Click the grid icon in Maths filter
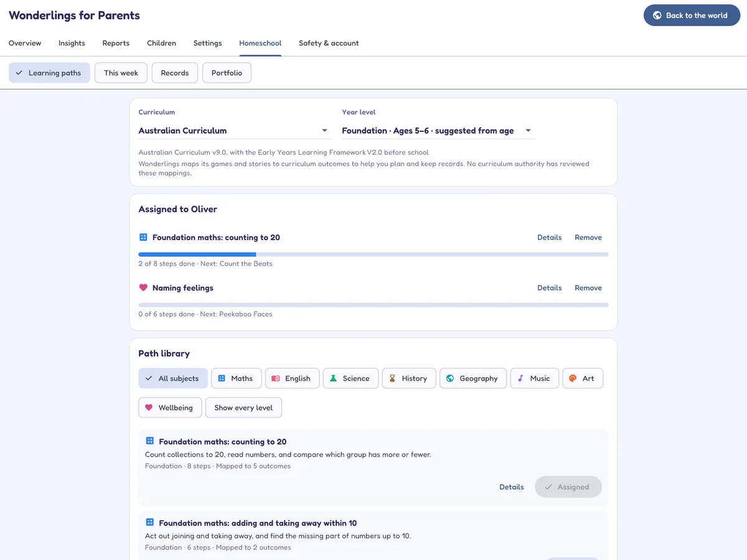This screenshot has height=560, width=747. point(222,378)
